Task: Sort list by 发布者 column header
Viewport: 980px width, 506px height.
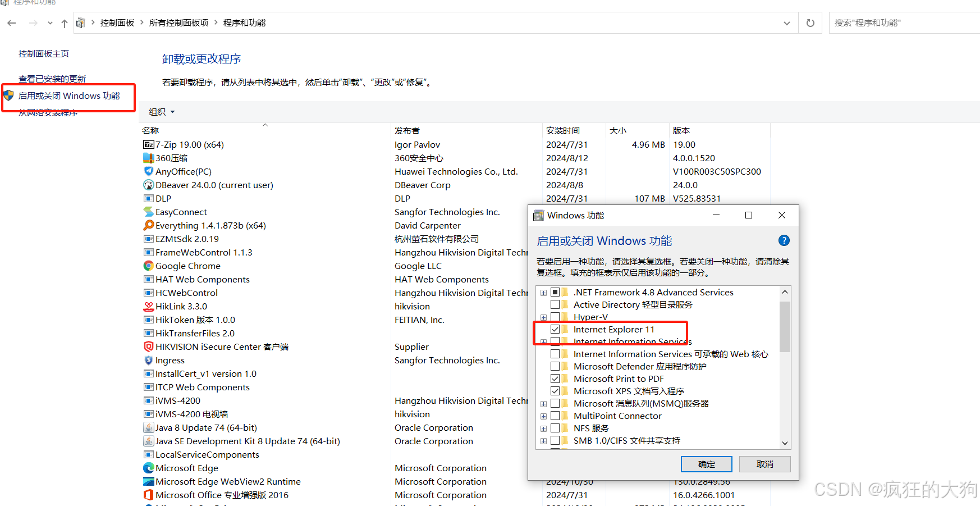Action: [466, 130]
